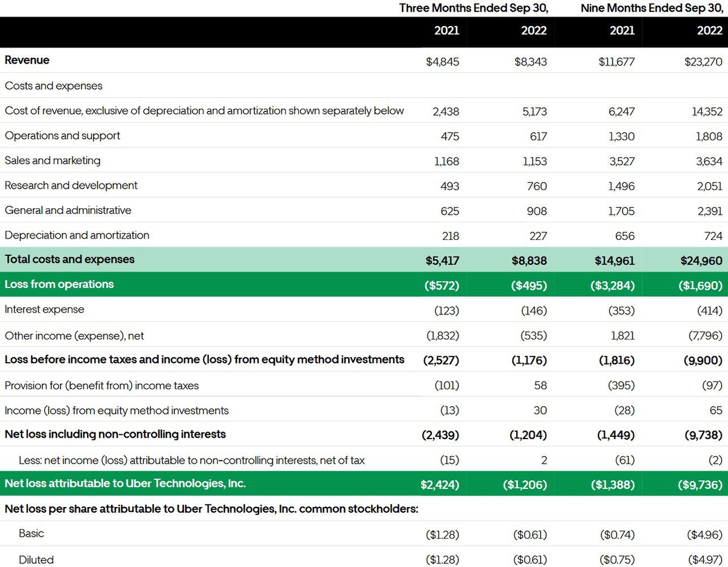Image resolution: width=728 pixels, height=567 pixels.
Task: Select the $8,343 revenue value
Action: coord(530,62)
